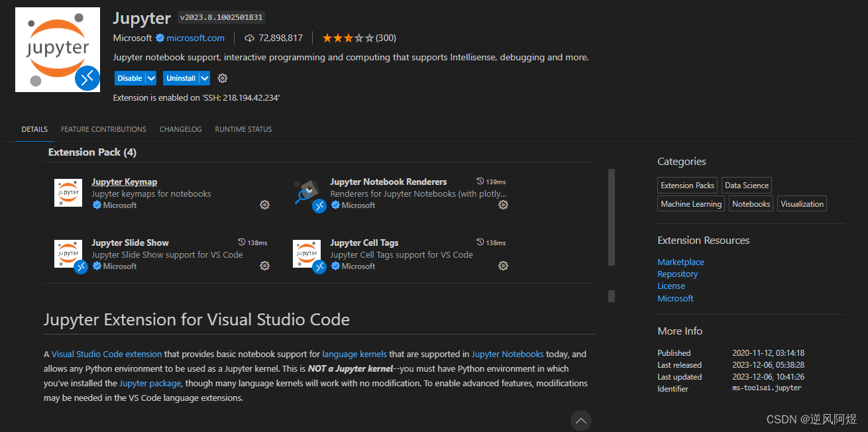Open the Marketplace resource link
868x432 pixels.
[680, 262]
